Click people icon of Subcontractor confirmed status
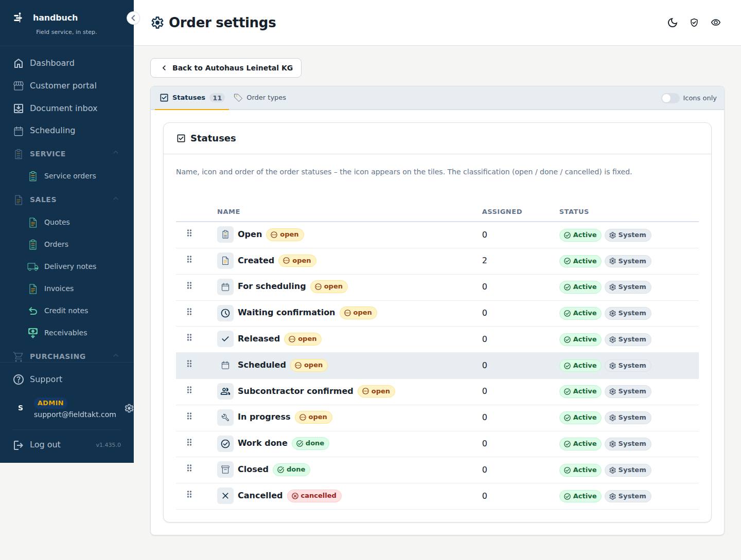 (225, 391)
